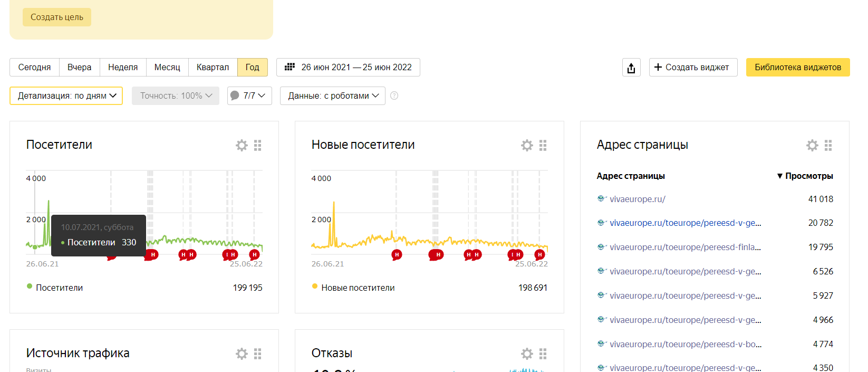868x372 pixels.
Task: Click Адрес страницы column header
Action: coord(631,176)
